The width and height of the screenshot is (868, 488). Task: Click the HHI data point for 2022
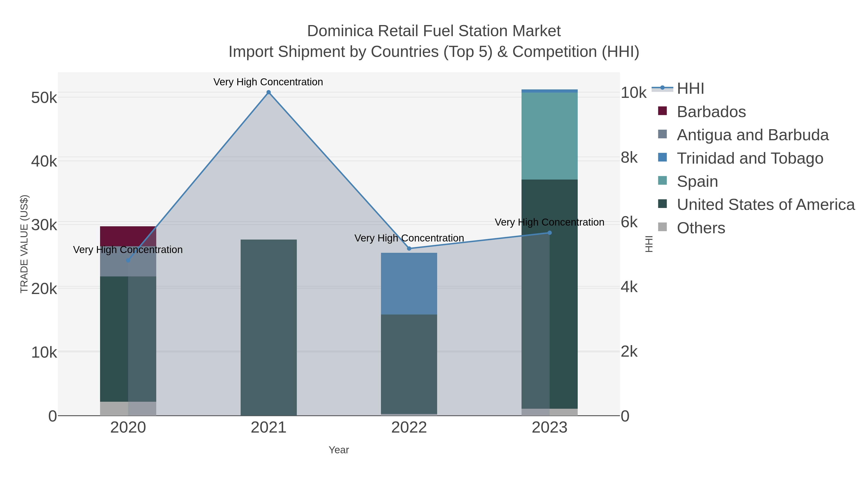coord(409,248)
